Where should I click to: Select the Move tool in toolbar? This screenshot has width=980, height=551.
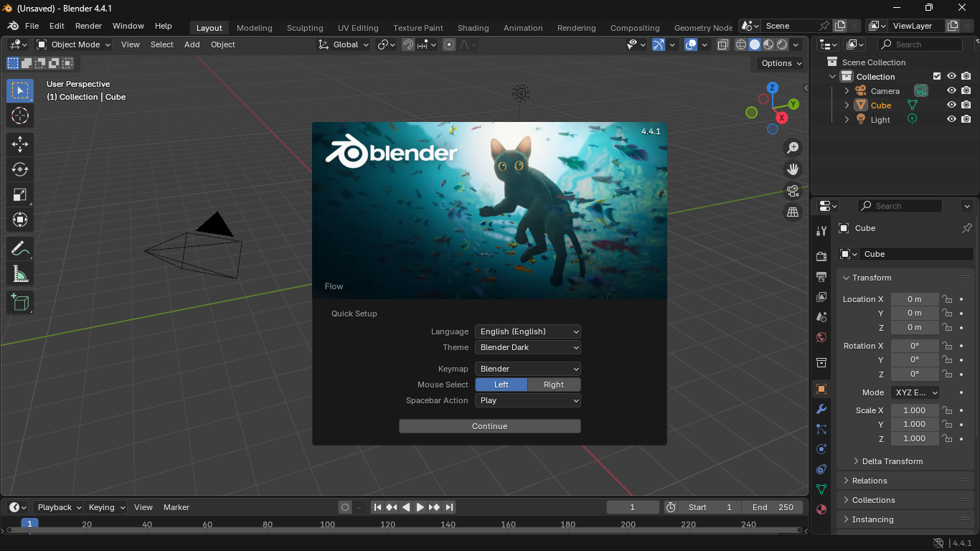point(20,143)
